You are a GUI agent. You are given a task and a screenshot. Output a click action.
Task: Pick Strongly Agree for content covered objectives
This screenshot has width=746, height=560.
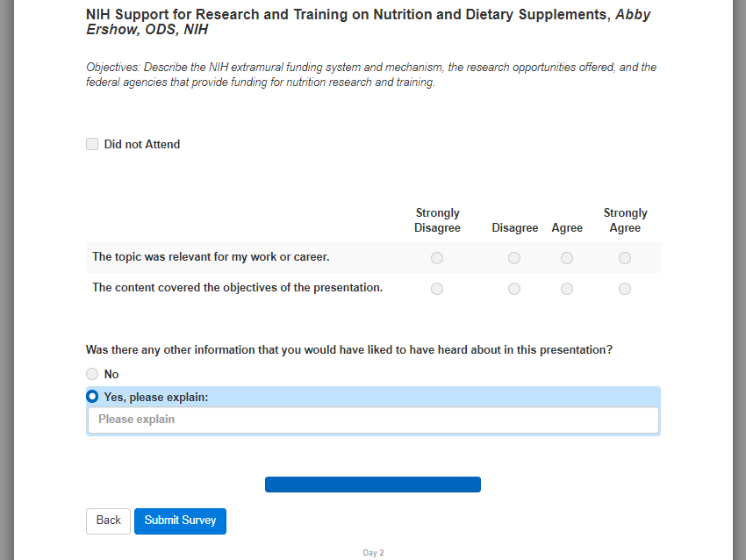[x=625, y=289]
